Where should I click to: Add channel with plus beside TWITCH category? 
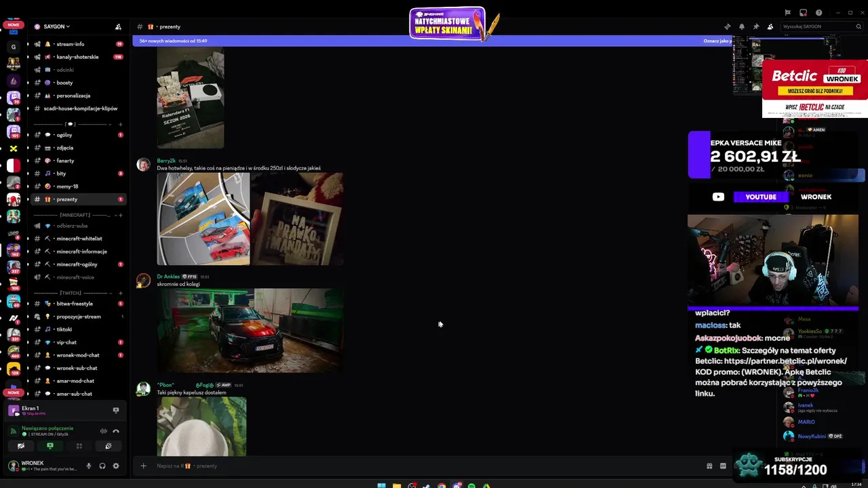click(x=121, y=293)
